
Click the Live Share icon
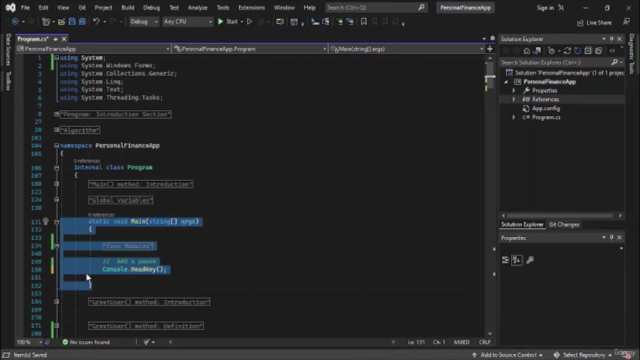pos(580,23)
